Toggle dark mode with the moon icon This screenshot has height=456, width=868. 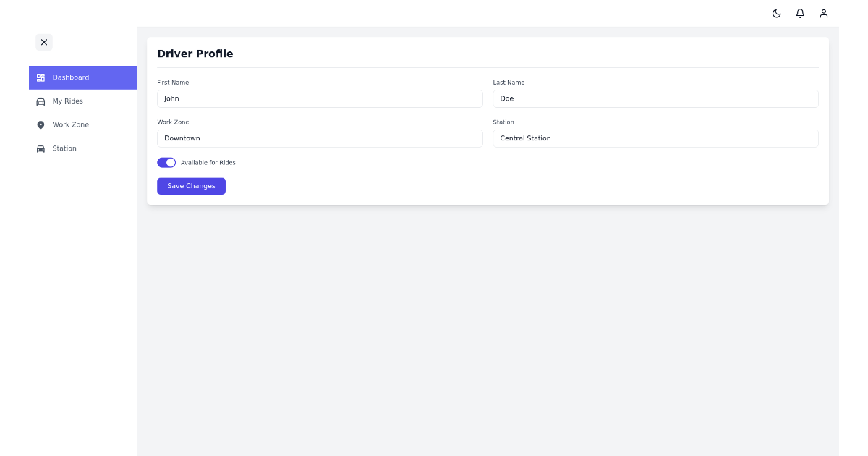776,14
